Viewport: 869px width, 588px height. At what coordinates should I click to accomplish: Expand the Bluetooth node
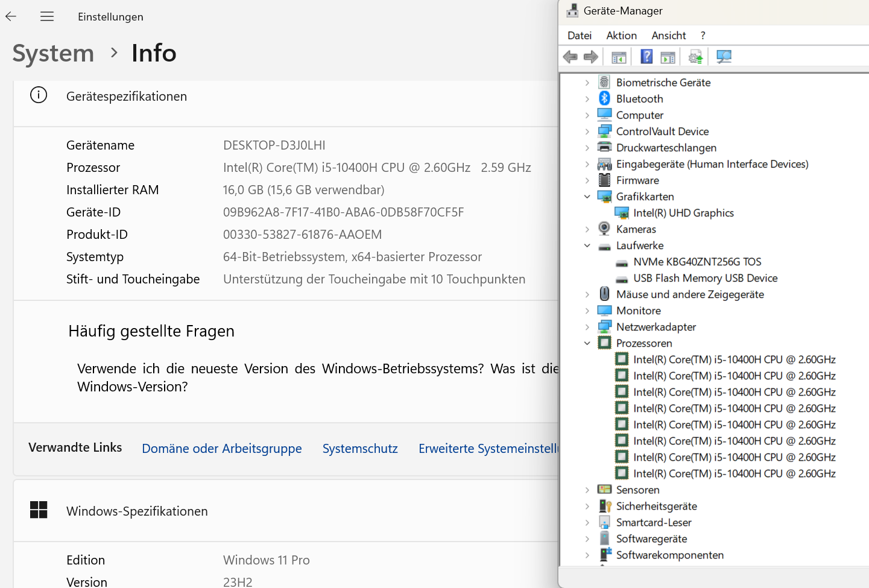tap(587, 99)
